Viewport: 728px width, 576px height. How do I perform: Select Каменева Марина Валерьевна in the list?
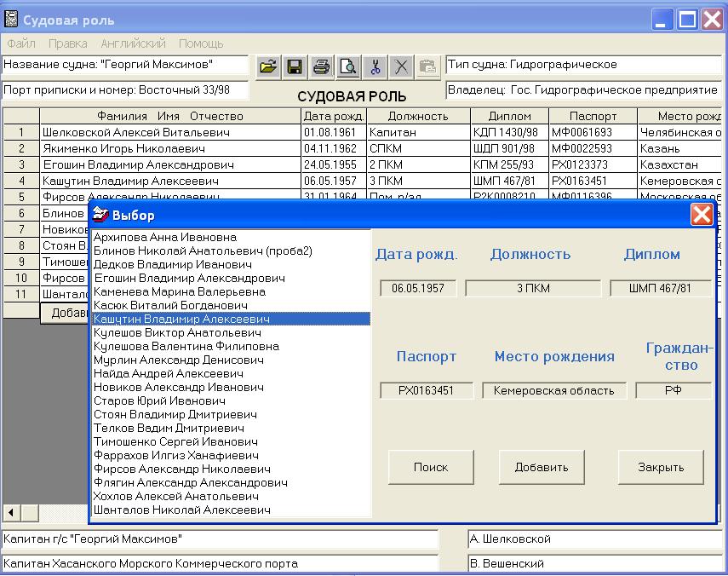tap(232, 291)
